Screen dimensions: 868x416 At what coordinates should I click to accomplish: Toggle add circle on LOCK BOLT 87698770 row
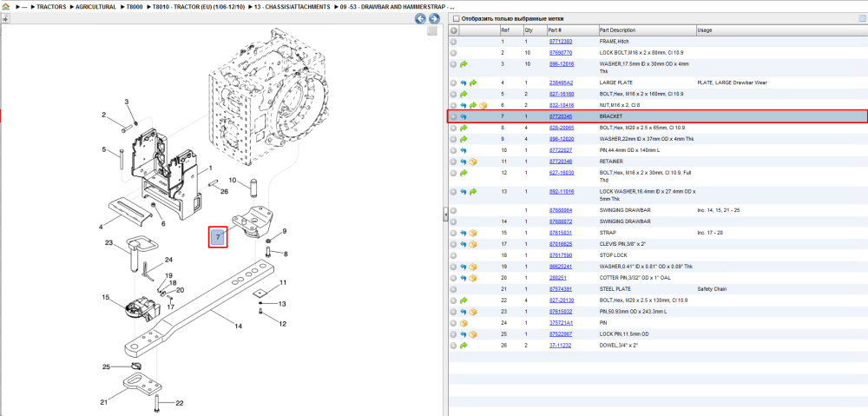coord(453,53)
